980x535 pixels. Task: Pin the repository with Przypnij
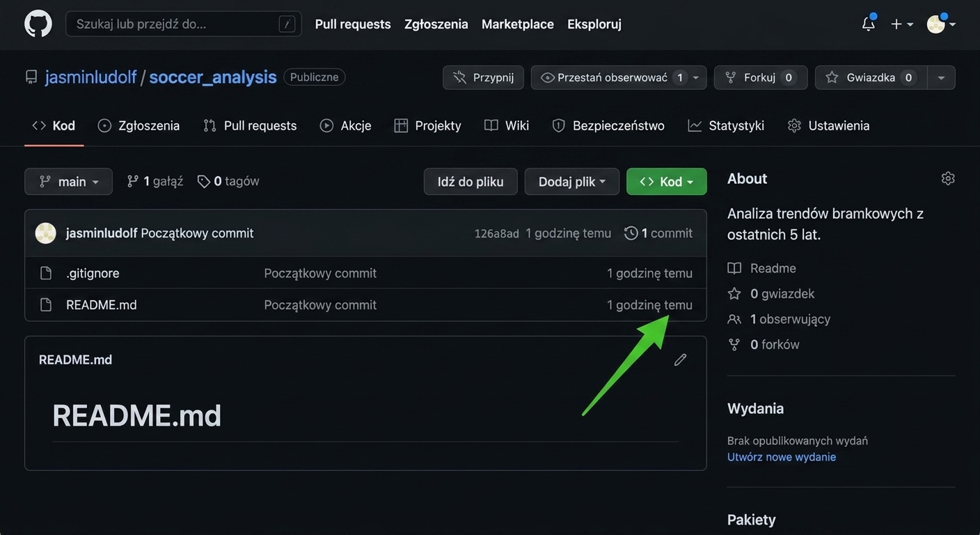click(483, 77)
